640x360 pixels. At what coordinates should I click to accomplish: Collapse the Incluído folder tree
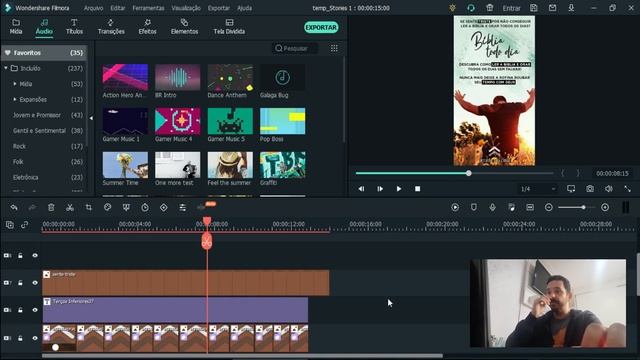(6, 68)
